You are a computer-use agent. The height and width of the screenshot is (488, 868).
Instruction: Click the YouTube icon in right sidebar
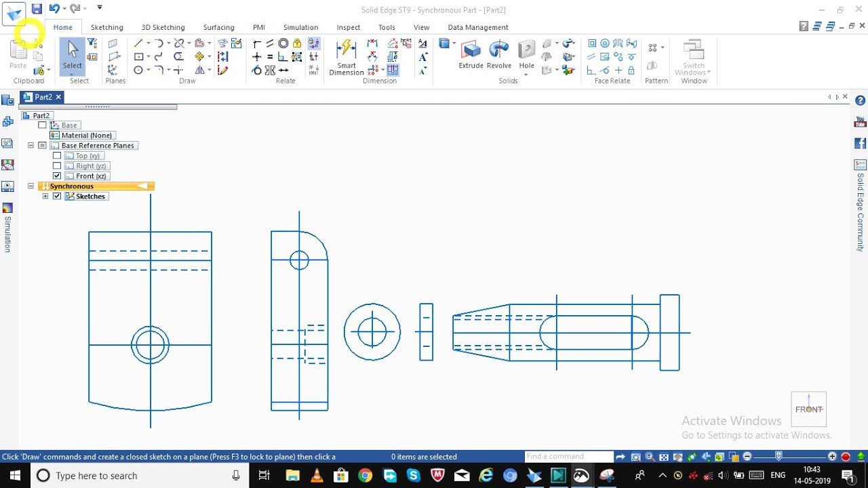pyautogui.click(x=861, y=123)
